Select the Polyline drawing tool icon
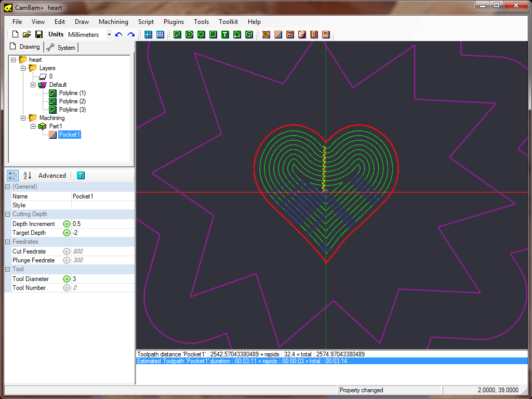 177,34
